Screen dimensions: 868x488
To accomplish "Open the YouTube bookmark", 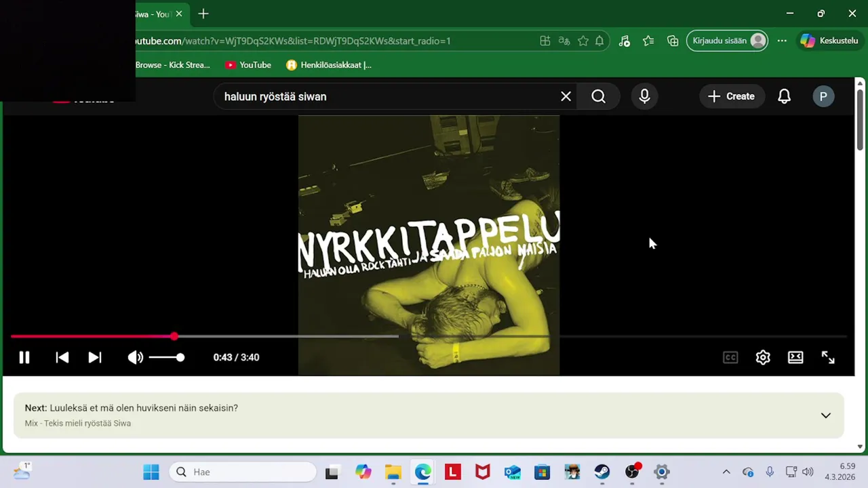I will coord(248,65).
